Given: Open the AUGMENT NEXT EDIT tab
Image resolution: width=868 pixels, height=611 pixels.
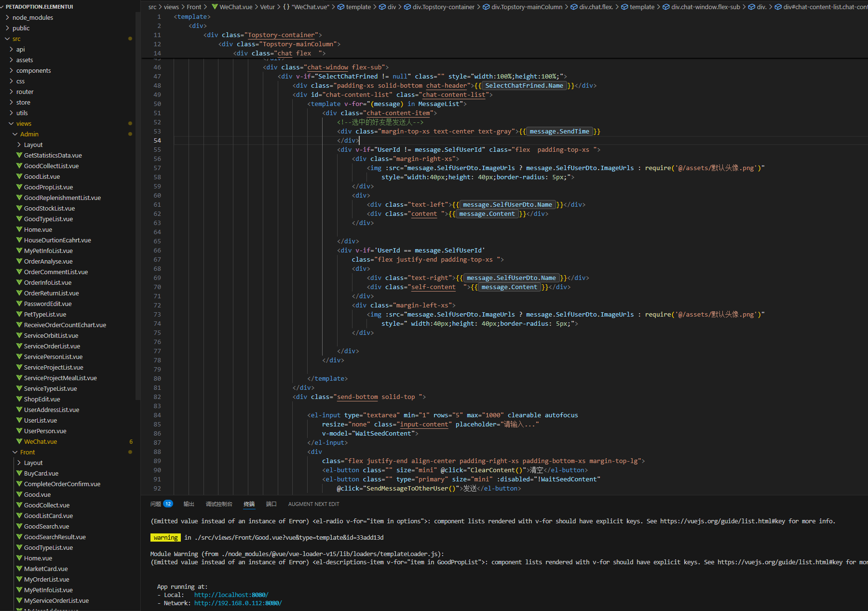Looking at the screenshot, I should point(313,504).
